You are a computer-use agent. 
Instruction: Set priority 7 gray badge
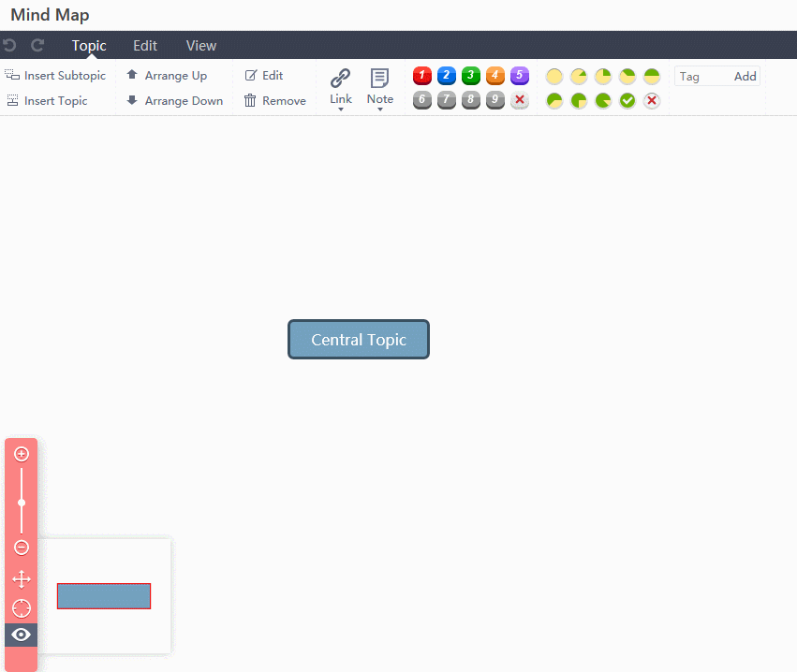coord(447,100)
